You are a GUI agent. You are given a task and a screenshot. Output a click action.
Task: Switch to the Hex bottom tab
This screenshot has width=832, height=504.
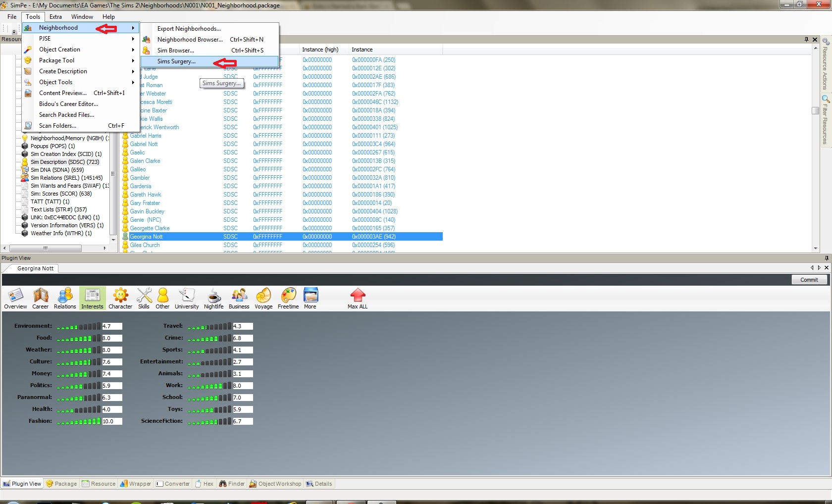[x=204, y=484]
